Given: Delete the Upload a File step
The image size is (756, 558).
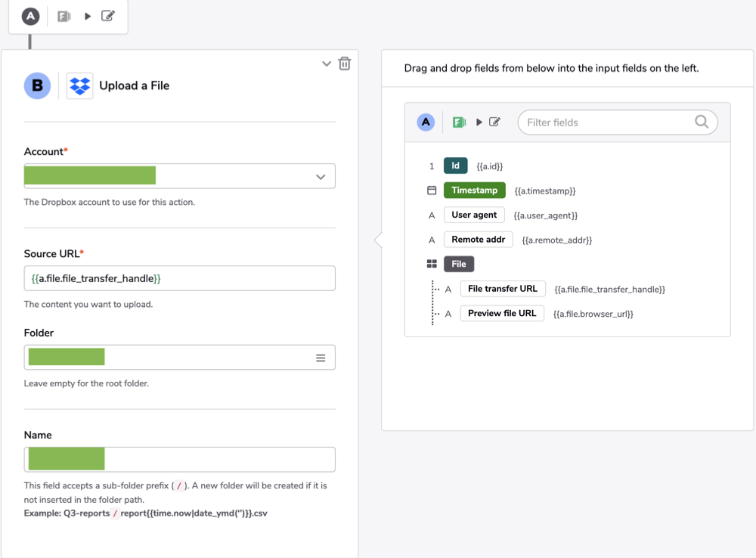Looking at the screenshot, I should click(x=345, y=64).
